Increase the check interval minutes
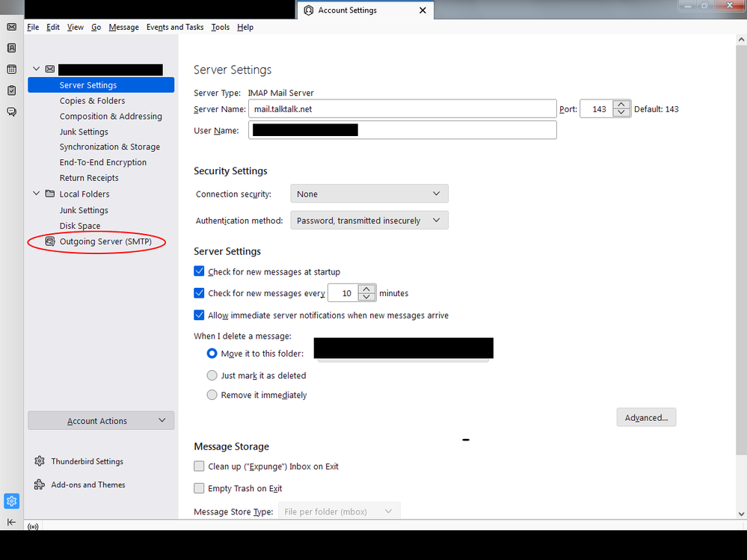 tap(366, 289)
